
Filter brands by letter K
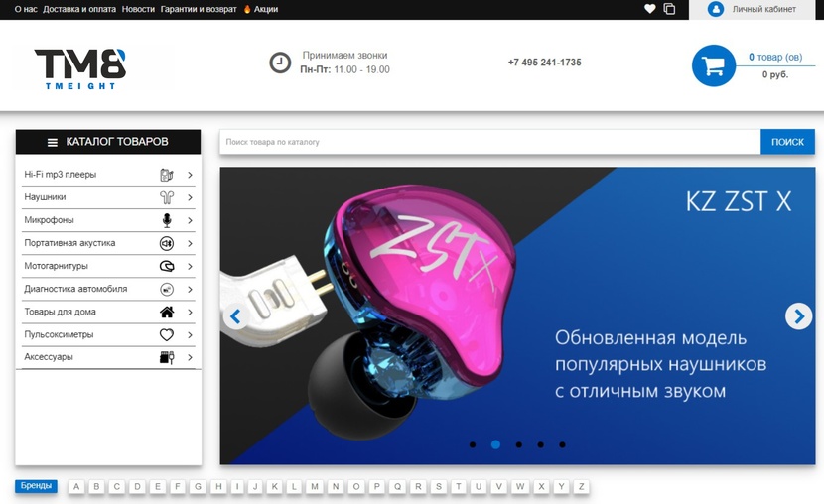(x=274, y=487)
